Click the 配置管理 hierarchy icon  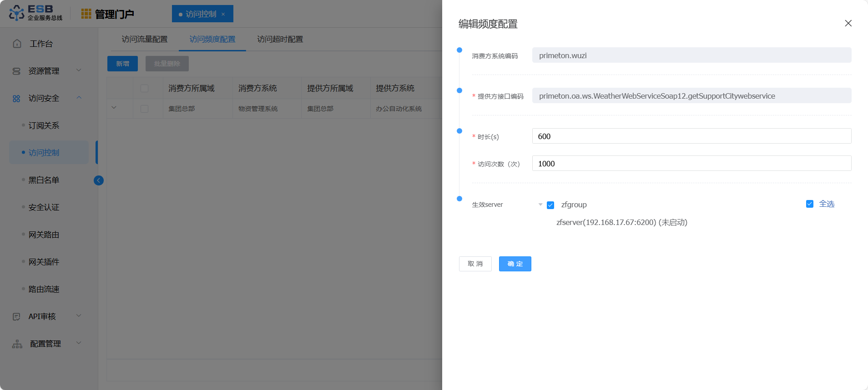pyautogui.click(x=17, y=344)
